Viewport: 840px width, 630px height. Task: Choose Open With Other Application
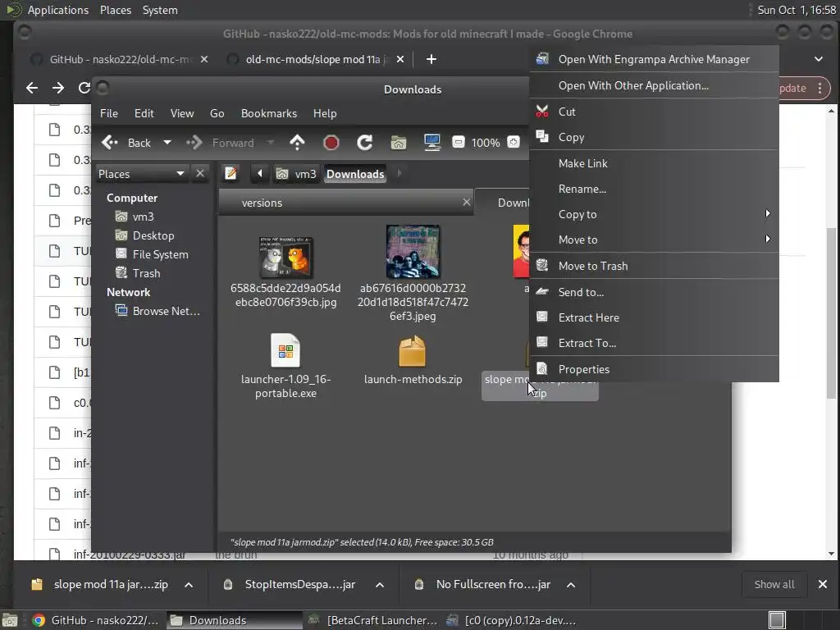(654, 85)
